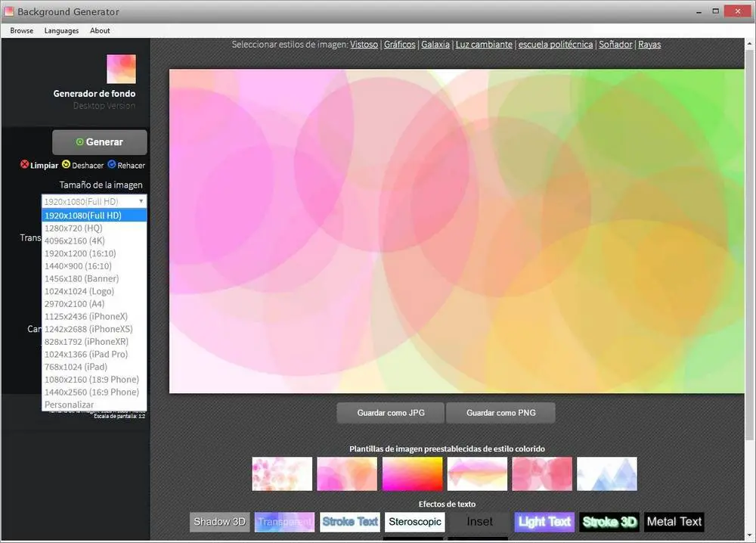
Task: Click the Rehacer redo icon
Action: pos(112,164)
